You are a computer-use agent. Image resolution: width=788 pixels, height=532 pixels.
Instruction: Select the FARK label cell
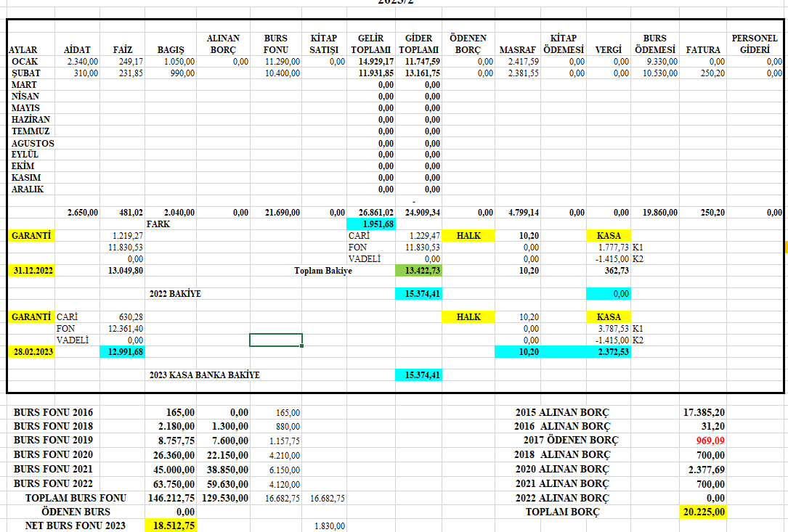[158, 224]
